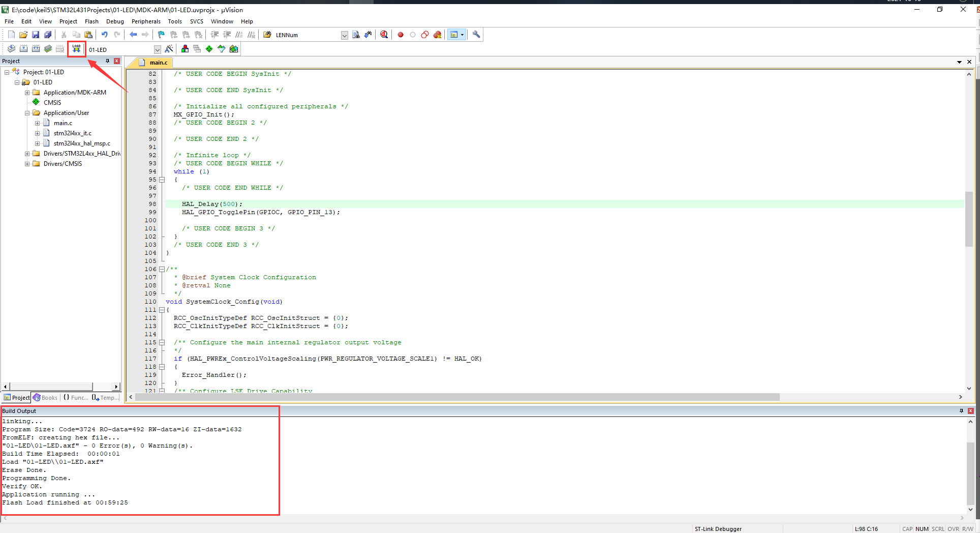
Task: Open Select Software Packs
Action: (x=222, y=49)
